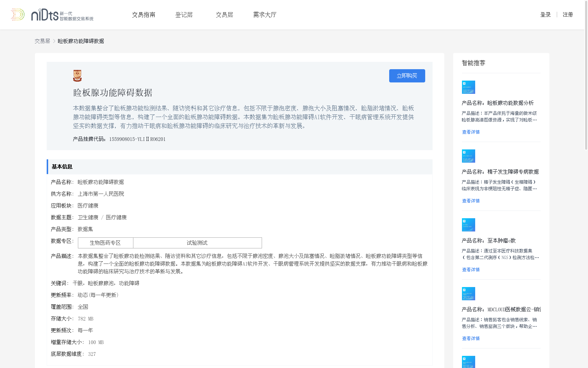588x368 pixels.
Task: Open thumbnail for 精子发生障碍专病数据
Action: (x=469, y=156)
